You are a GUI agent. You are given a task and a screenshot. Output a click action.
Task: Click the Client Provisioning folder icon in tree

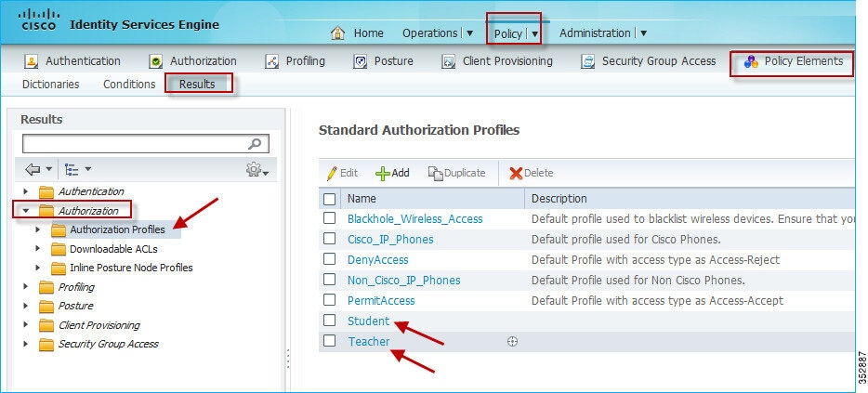point(46,325)
